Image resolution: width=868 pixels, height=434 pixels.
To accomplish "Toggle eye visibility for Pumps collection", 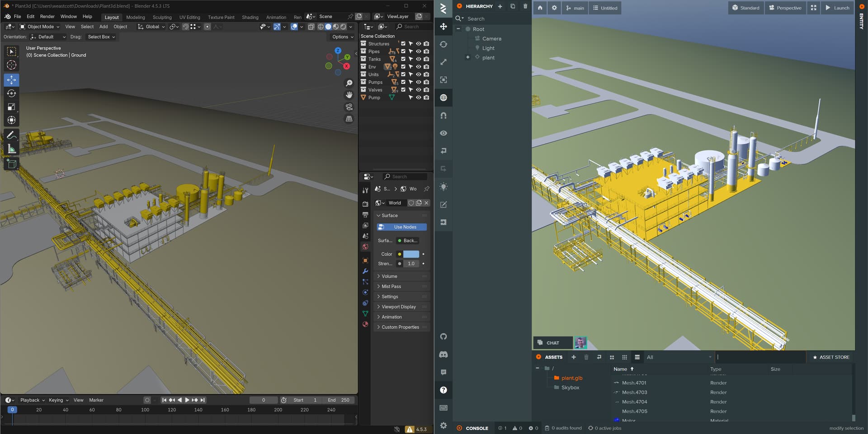I will 419,82.
